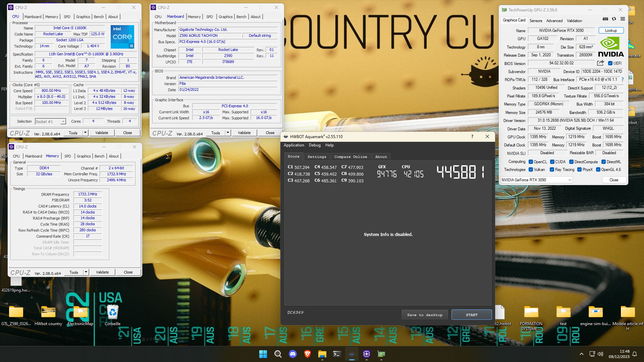The height and width of the screenshot is (362, 644).
Task: Click the Close button in GPU-Z
Action: [614, 180]
